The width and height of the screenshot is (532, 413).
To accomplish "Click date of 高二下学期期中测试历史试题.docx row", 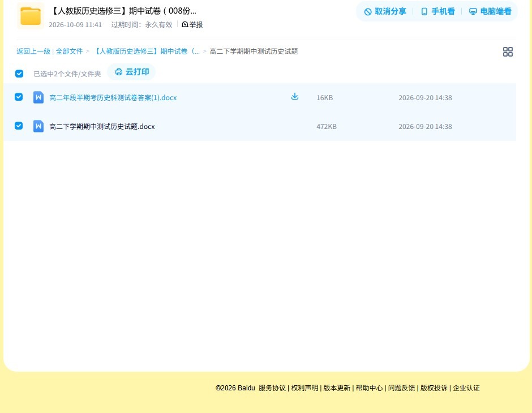I will (425, 127).
